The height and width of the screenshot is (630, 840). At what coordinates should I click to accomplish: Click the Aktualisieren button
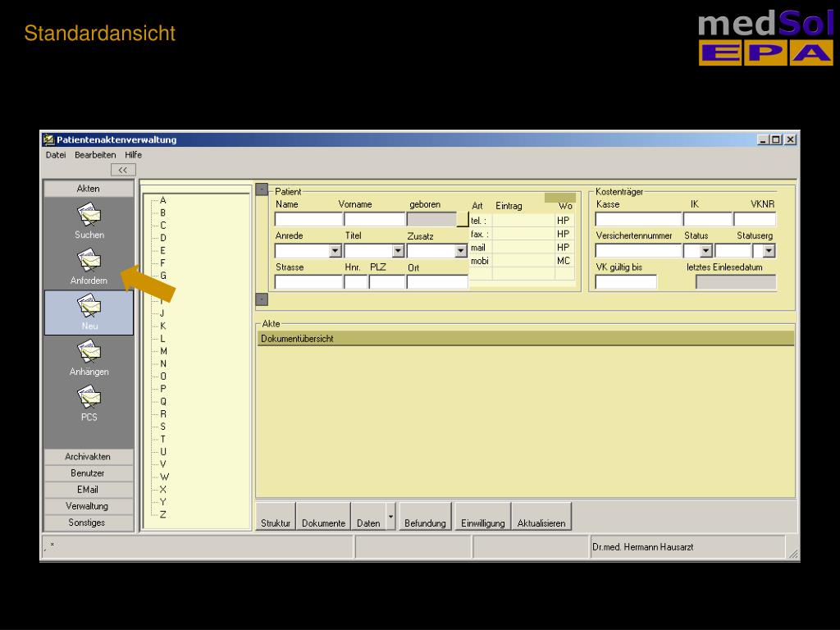click(541, 517)
